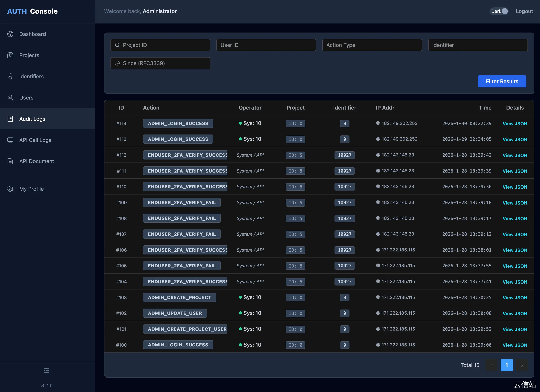Click globe icon beside IP 182.149.202.252 in row #114
The width and height of the screenshot is (540, 392).
coord(378,123)
